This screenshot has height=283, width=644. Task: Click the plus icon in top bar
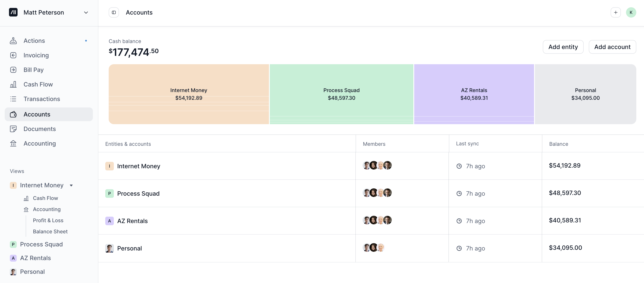616,12
